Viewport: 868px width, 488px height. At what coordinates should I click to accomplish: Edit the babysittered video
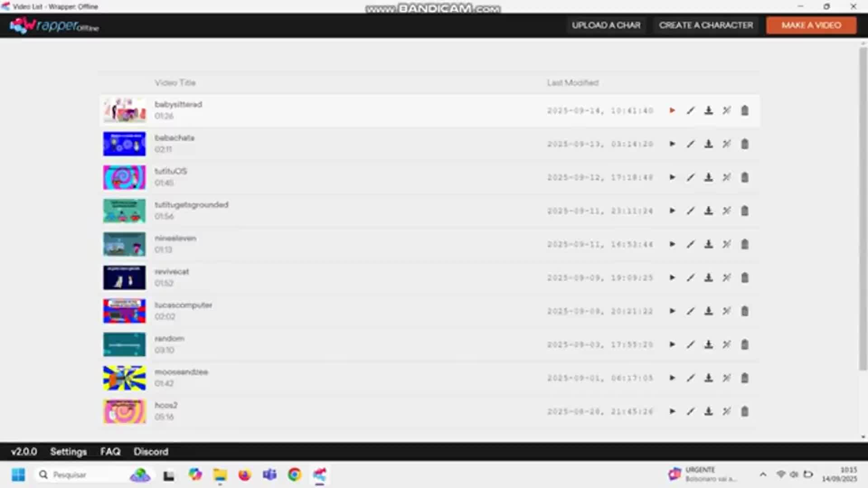click(x=690, y=110)
